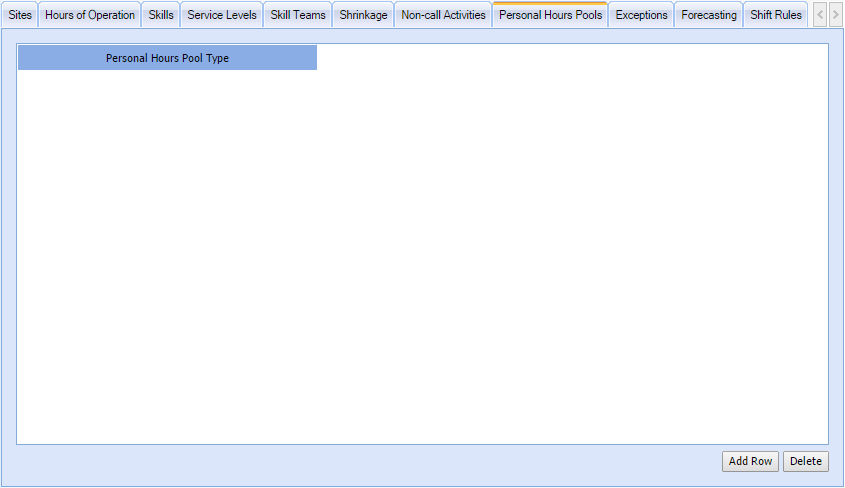
Task: Switch to Hours of Operation tab
Action: pyautogui.click(x=90, y=15)
